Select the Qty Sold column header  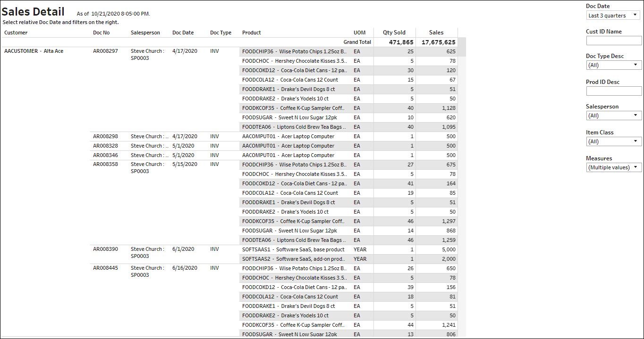pyautogui.click(x=394, y=33)
